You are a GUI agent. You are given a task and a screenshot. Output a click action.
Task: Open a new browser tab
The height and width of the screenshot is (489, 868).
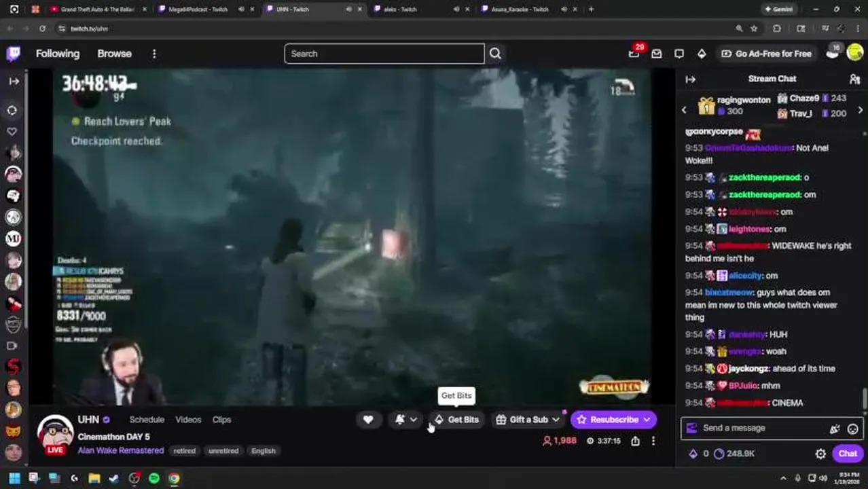(x=591, y=10)
